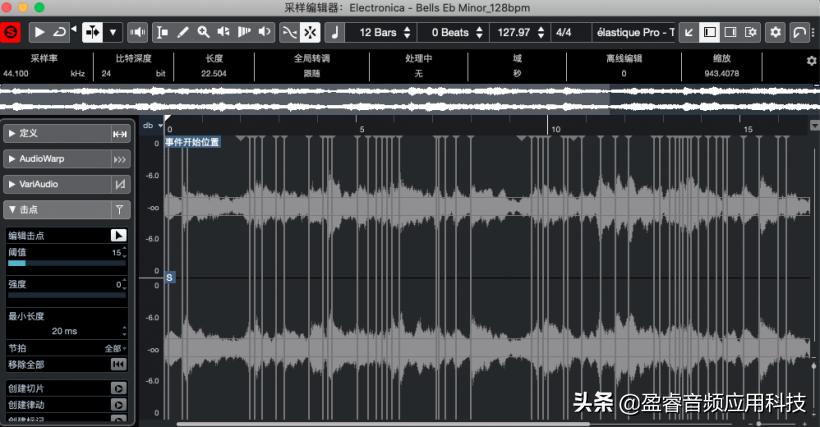Expand the 定义 section
Screen dimensions: 820x427
click(12, 133)
